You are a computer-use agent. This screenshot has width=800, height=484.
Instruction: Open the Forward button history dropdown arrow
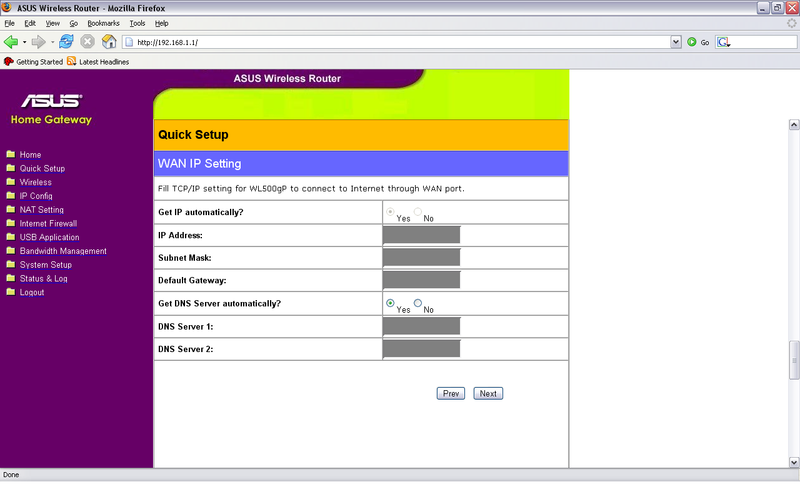click(x=52, y=42)
